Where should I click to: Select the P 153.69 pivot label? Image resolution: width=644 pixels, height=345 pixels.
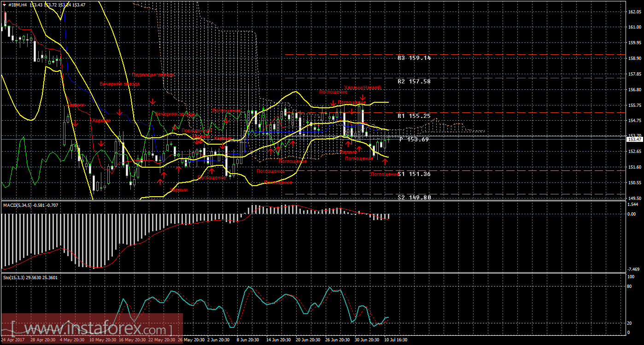[x=414, y=139]
